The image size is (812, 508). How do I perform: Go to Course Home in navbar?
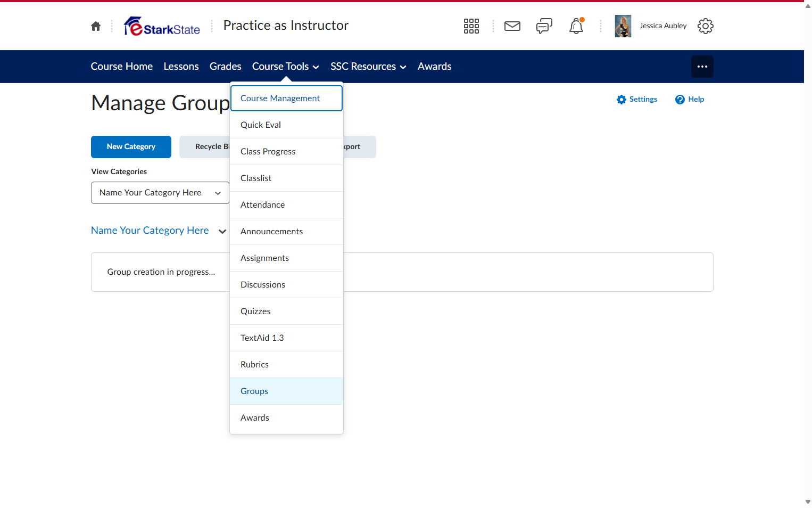click(122, 67)
